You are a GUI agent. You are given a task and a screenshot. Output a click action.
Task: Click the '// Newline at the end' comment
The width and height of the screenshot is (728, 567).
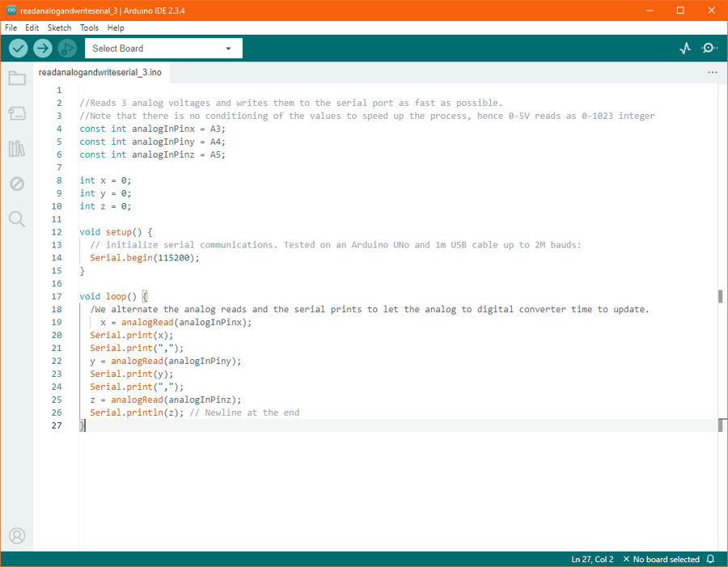(244, 413)
